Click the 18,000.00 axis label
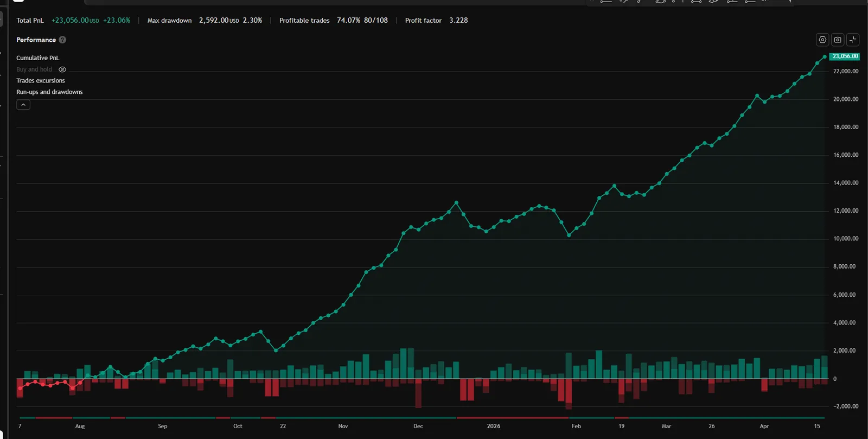The image size is (868, 439). point(846,127)
